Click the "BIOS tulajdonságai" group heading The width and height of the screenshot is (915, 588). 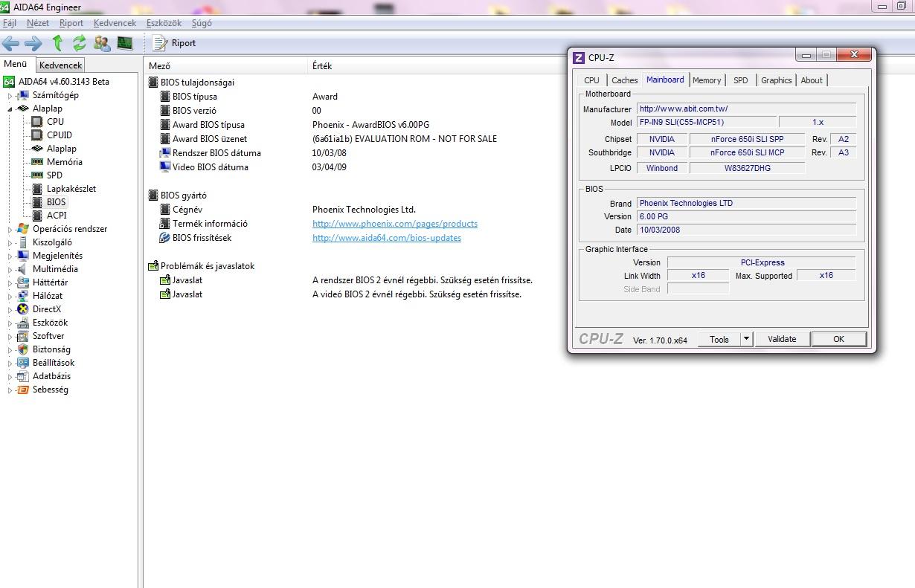[197, 83]
